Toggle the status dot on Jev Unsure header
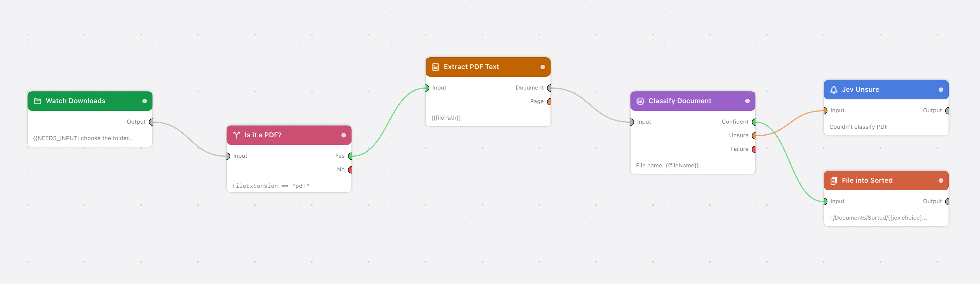 coord(940,90)
